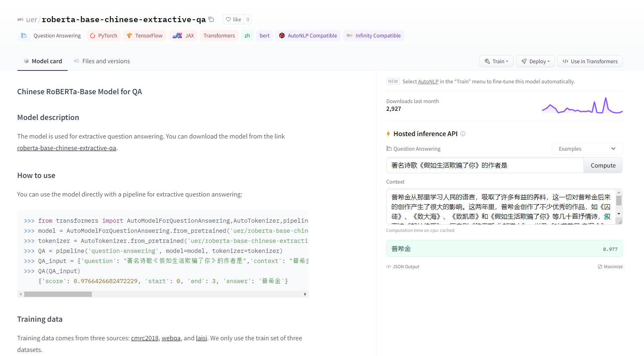
Task: Click the Compute button
Action: tap(603, 165)
